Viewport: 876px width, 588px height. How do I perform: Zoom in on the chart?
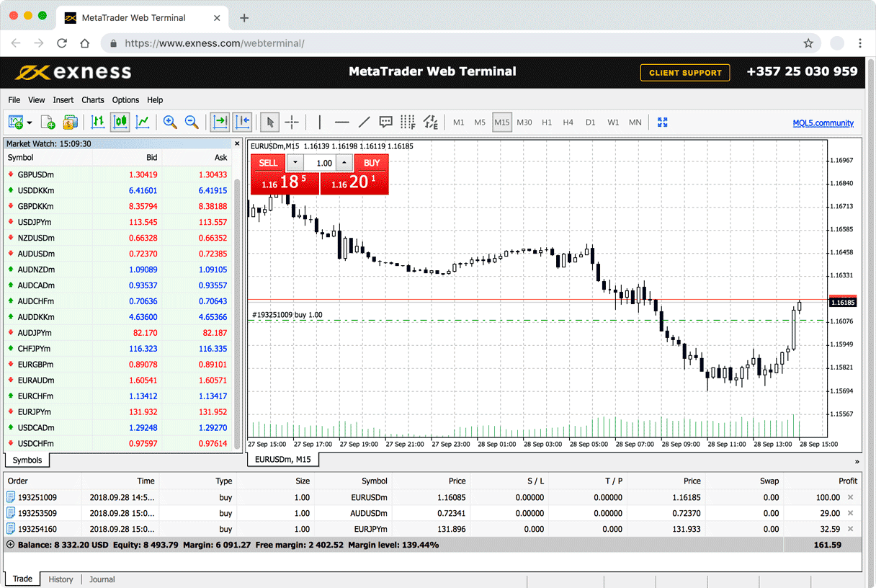coord(170,122)
